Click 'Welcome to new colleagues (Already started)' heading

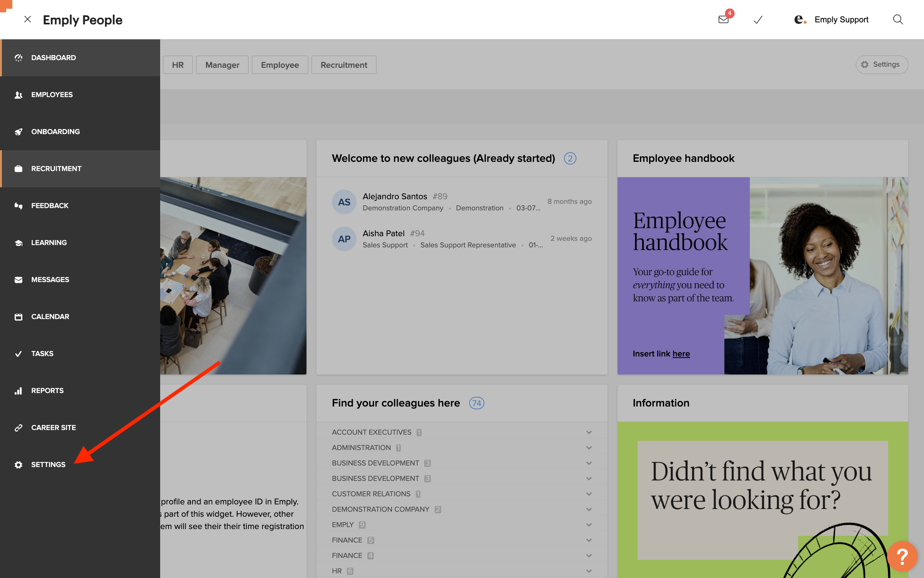(x=444, y=158)
